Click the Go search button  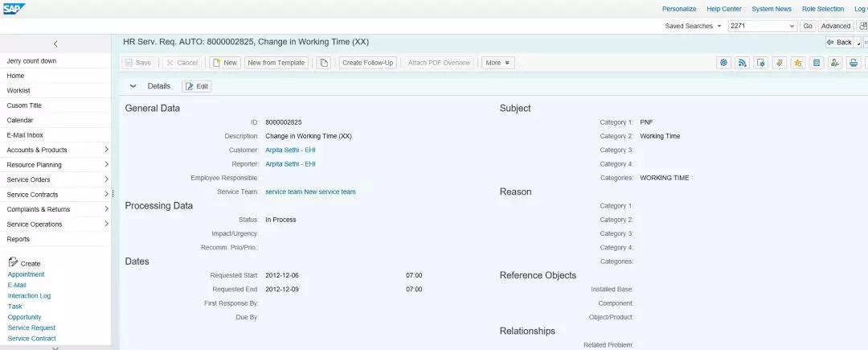click(808, 26)
